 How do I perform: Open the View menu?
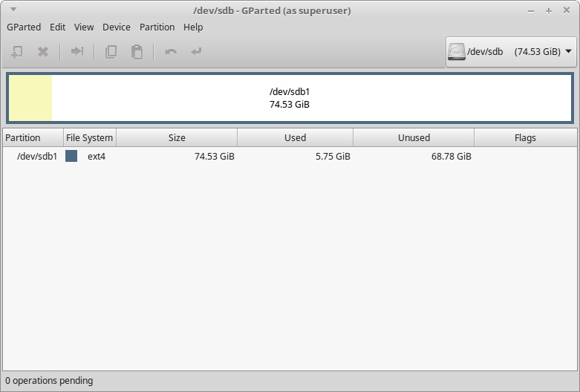click(84, 27)
